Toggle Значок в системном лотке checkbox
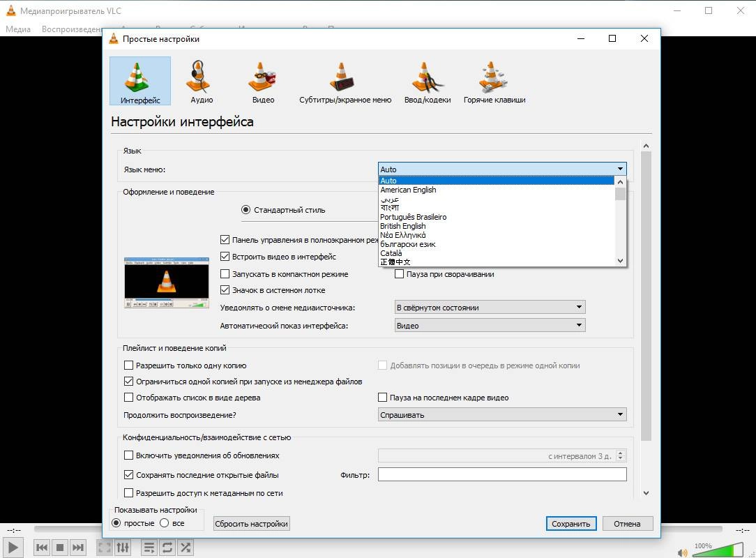Screen dimensions: 756x558 pyautogui.click(x=225, y=290)
